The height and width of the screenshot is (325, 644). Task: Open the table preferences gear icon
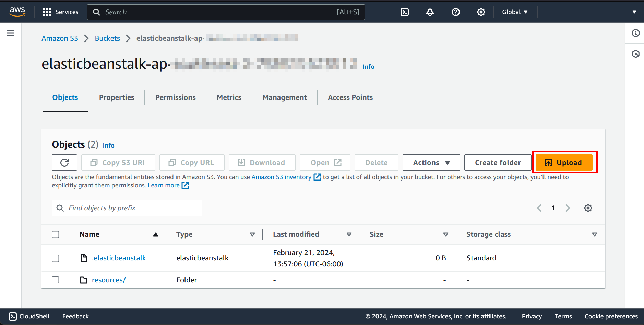tap(588, 208)
